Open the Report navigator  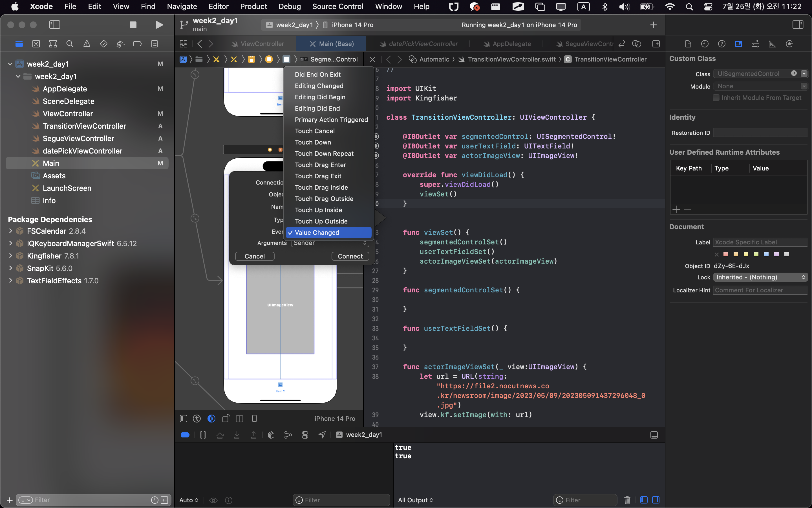[154, 44]
